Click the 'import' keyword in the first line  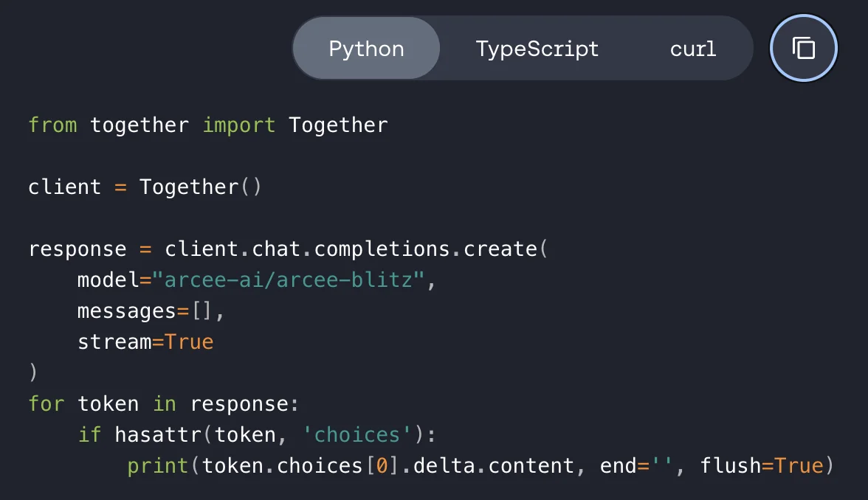pyautogui.click(x=238, y=125)
